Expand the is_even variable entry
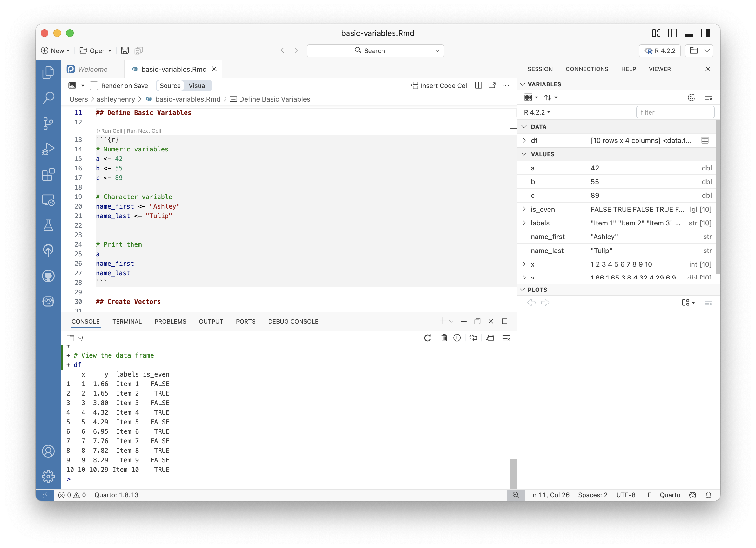This screenshot has height=548, width=756. 524,209
